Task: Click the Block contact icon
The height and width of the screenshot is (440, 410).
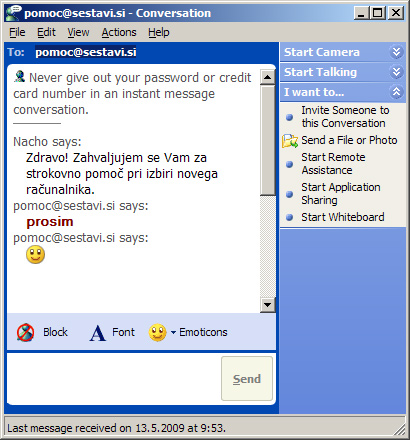Action: [x=25, y=332]
